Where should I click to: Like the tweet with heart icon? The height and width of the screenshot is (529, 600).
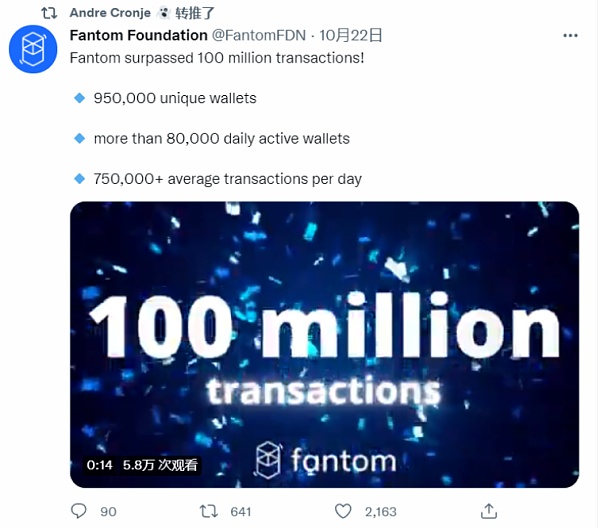point(343,511)
